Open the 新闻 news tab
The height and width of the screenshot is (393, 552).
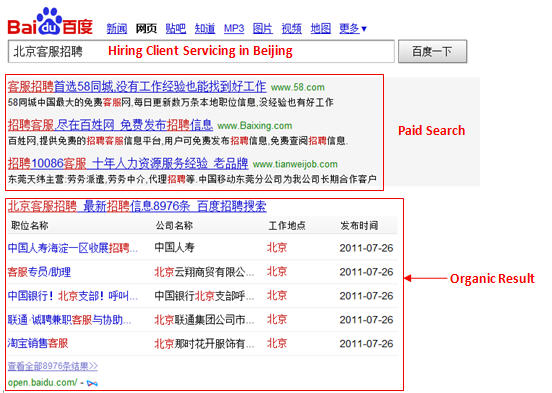117,28
